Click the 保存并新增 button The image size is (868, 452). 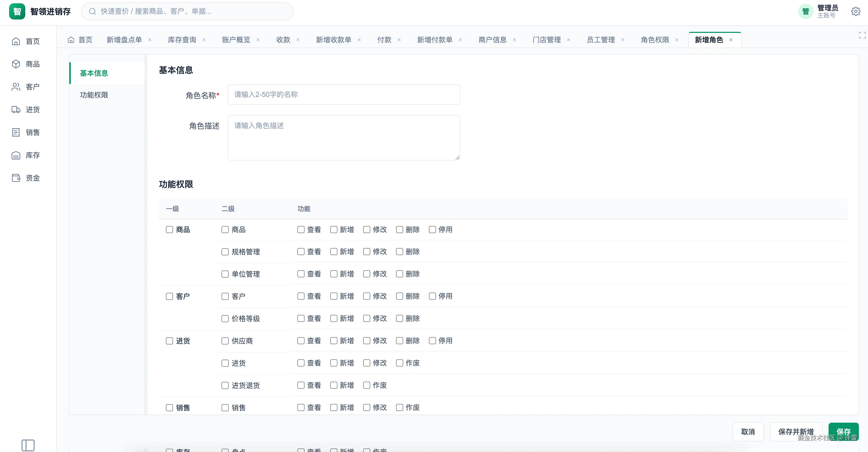796,432
